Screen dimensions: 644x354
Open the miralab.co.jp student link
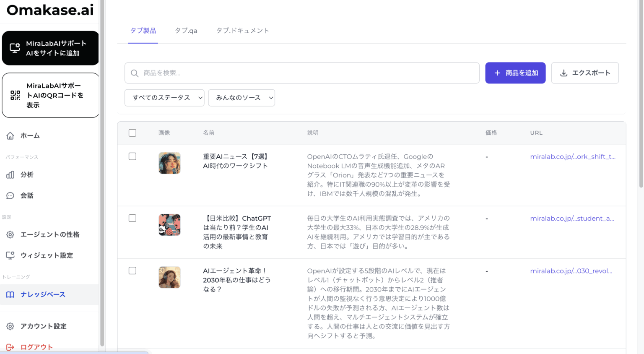[572, 219]
